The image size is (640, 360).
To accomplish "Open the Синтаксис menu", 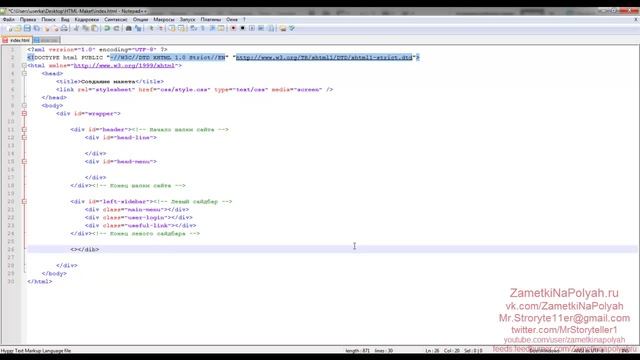I will tap(116, 20).
